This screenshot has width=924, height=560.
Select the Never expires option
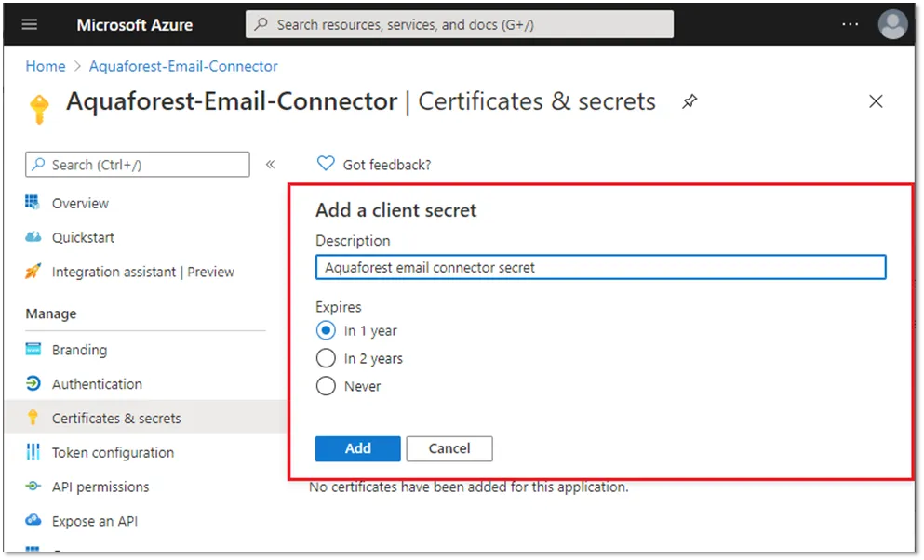326,386
